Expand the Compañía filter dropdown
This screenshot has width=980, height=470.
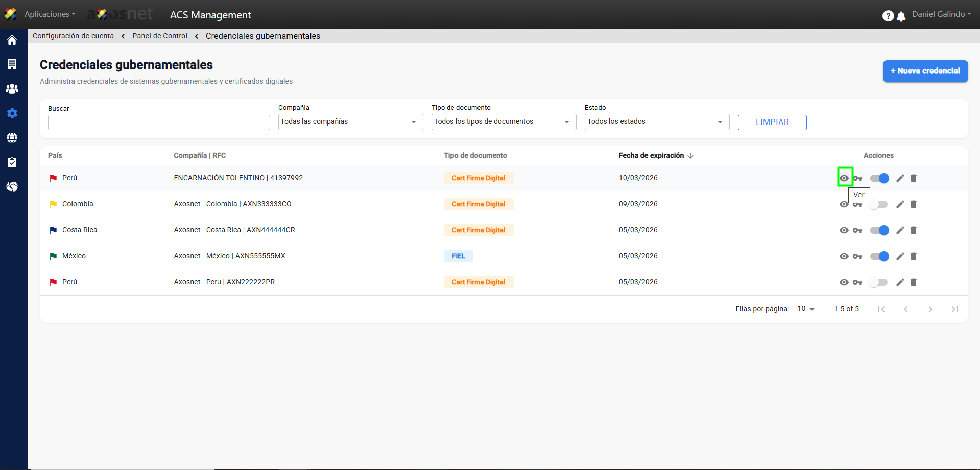pyautogui.click(x=350, y=122)
